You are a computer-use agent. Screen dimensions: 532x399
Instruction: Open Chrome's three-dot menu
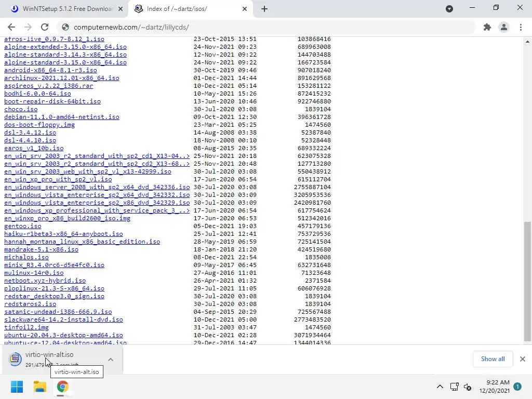[x=521, y=27]
